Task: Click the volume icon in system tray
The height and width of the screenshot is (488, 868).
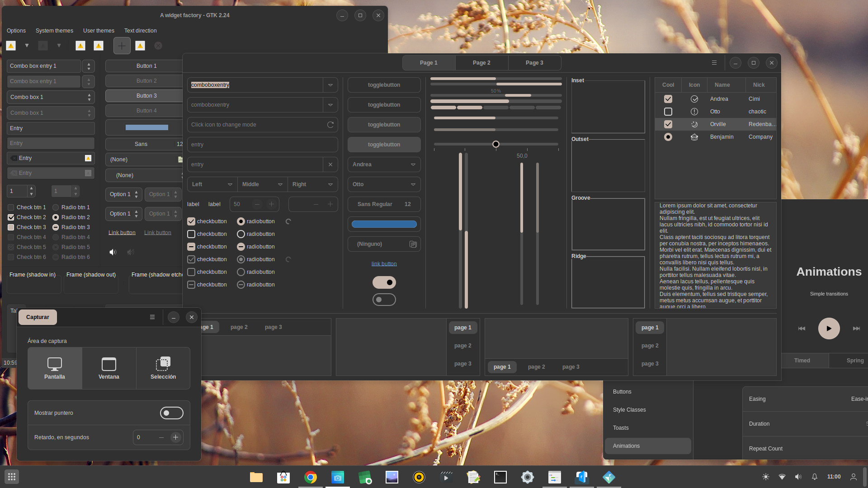Action: point(798,477)
